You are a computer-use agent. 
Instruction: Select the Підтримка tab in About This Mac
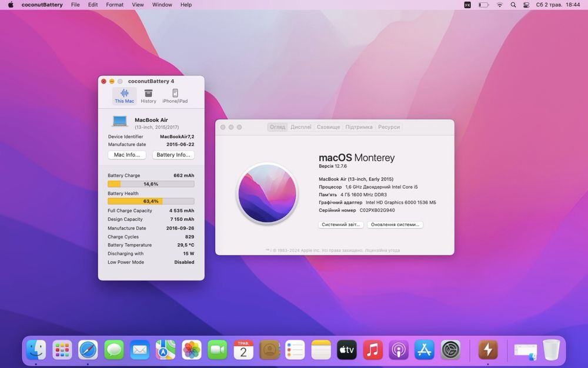point(359,127)
